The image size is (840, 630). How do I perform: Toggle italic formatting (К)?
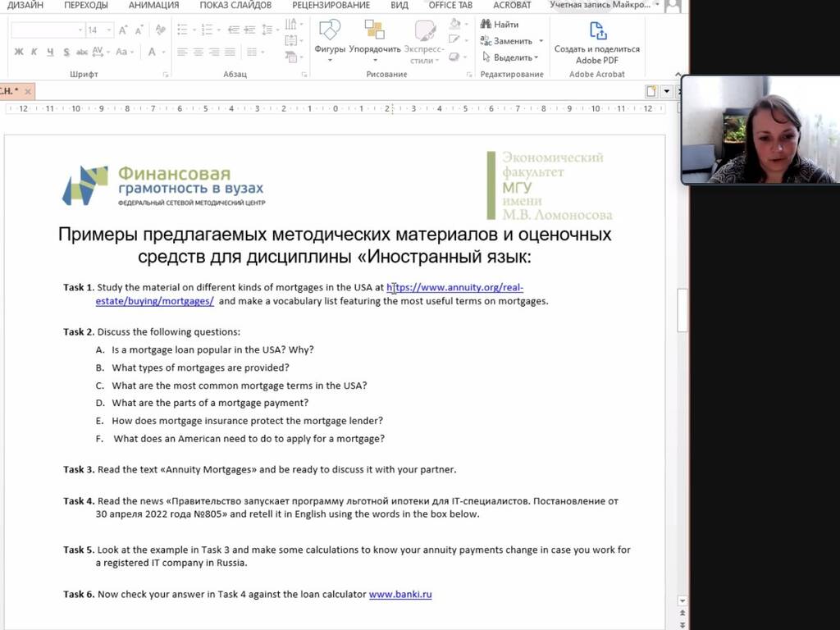[x=34, y=52]
